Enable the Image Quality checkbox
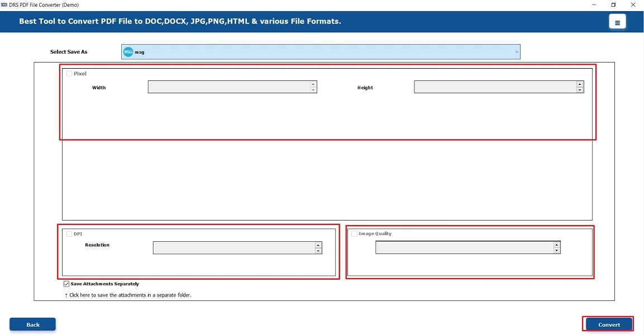Image resolution: width=644 pixels, height=335 pixels. point(354,234)
